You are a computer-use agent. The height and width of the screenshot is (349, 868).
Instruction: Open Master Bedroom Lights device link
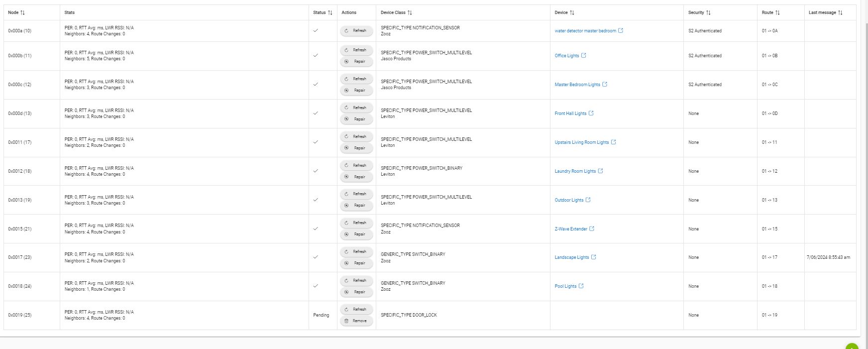coord(577,85)
